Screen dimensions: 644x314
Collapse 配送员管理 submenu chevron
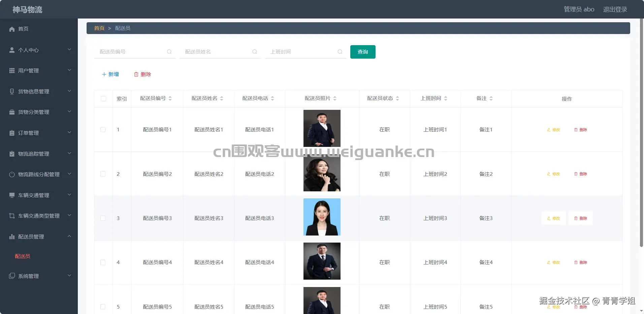tap(69, 236)
